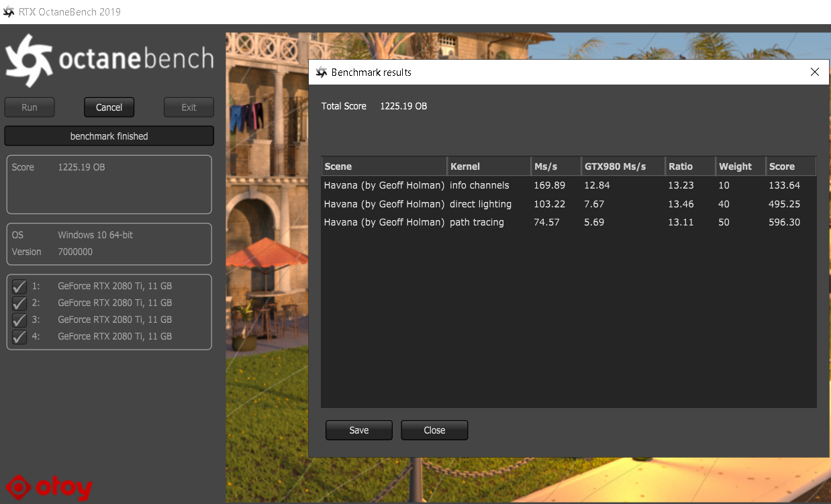Click the Weight column header

(x=740, y=166)
